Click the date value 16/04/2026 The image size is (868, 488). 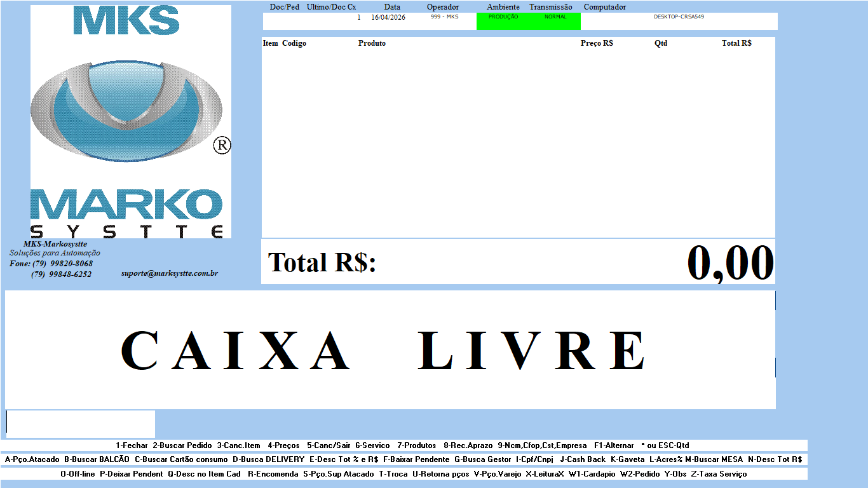[388, 17]
